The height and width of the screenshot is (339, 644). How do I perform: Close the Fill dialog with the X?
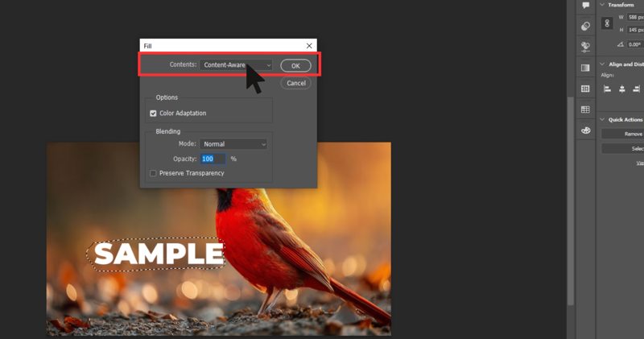click(x=309, y=46)
